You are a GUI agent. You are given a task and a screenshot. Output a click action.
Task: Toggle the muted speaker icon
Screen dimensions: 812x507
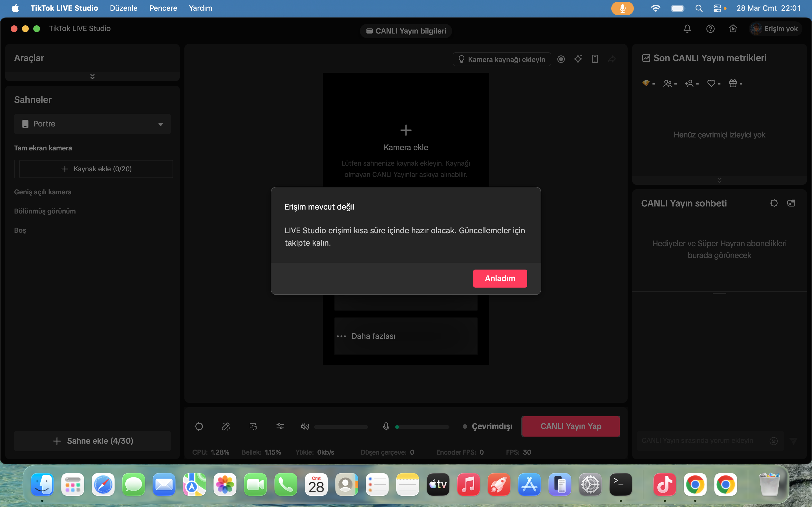pos(305,426)
